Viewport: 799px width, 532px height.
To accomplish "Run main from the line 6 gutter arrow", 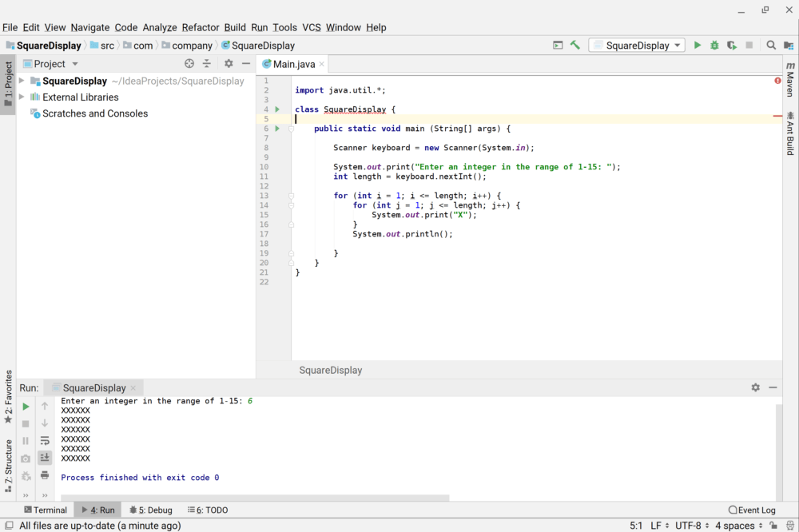I will point(277,129).
